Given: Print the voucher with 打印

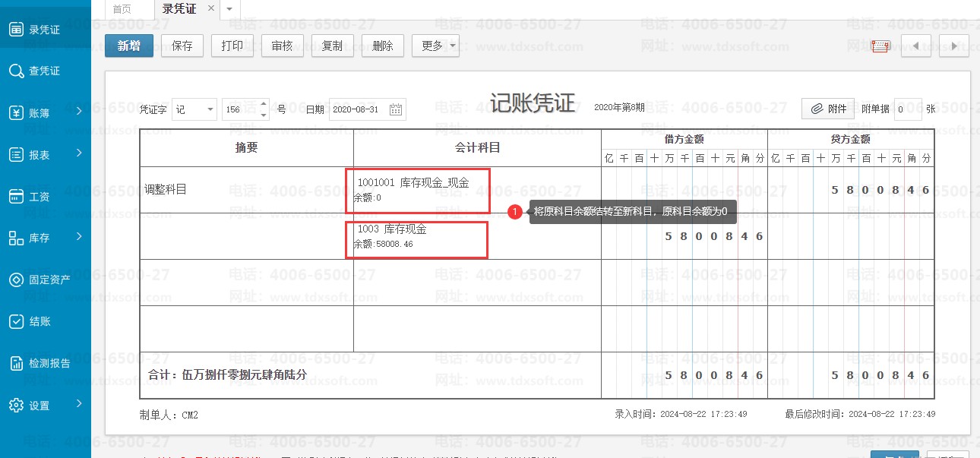Looking at the screenshot, I should point(232,46).
